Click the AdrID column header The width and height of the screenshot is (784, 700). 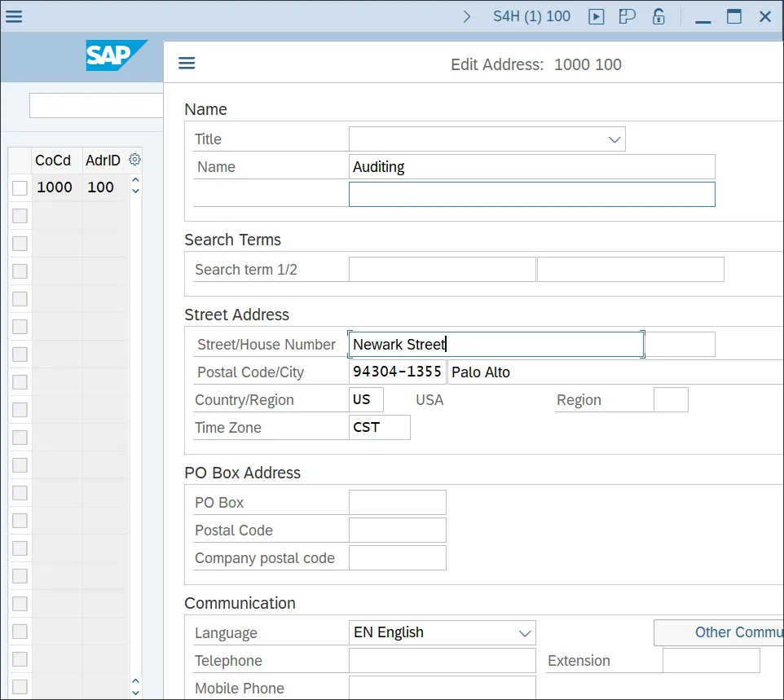pyautogui.click(x=103, y=161)
